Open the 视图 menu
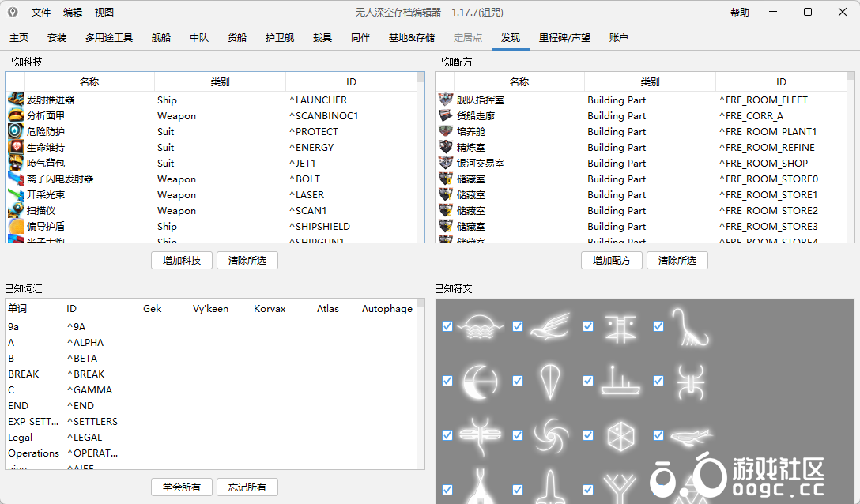The height and width of the screenshot is (504, 860). pyautogui.click(x=104, y=12)
